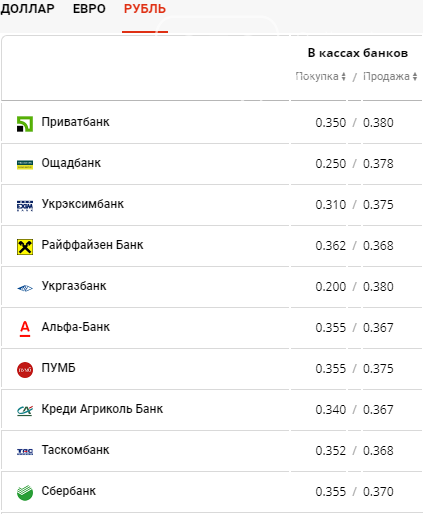Click the red Альфа-Банк letter logo
423x514 pixels.
pos(25,329)
